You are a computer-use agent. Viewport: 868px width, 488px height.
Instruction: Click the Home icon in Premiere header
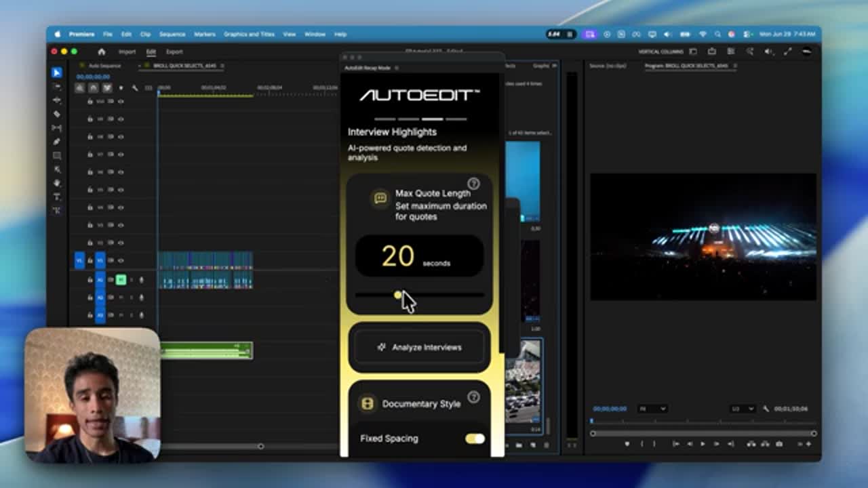(x=102, y=52)
